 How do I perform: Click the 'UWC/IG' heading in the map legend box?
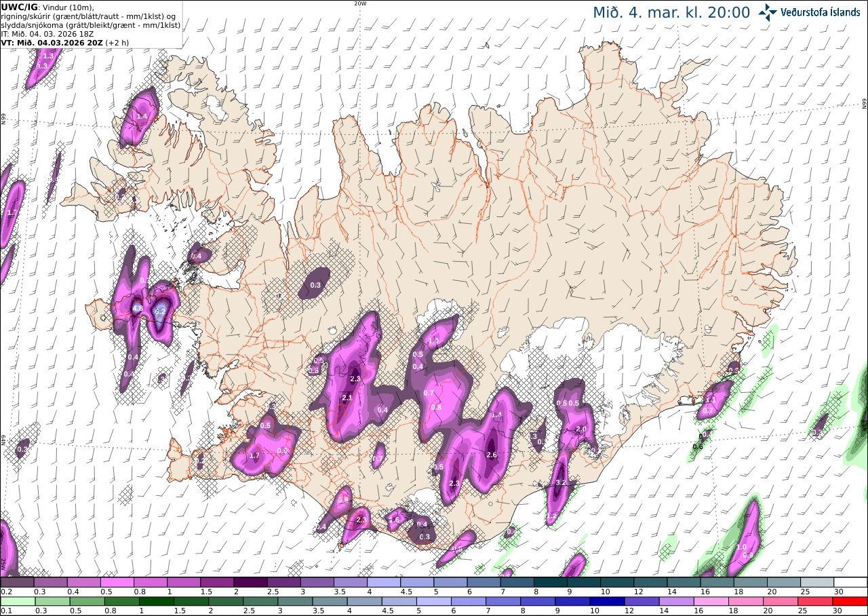click(x=19, y=7)
